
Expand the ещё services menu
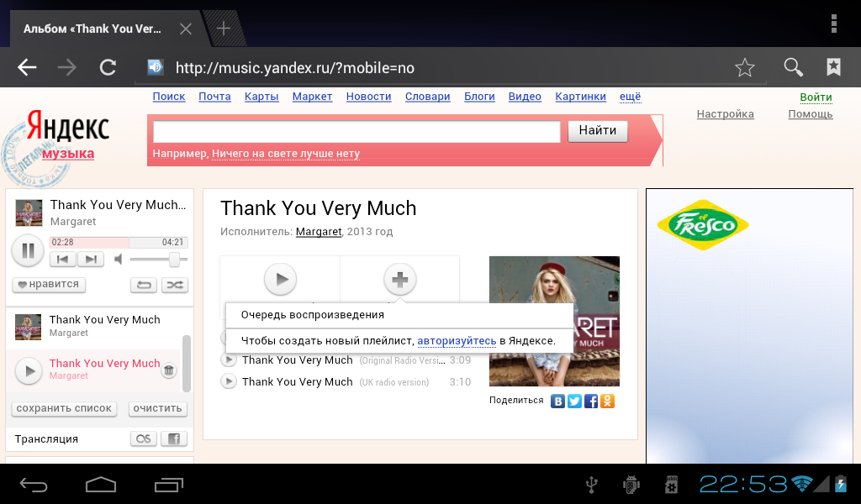630,97
